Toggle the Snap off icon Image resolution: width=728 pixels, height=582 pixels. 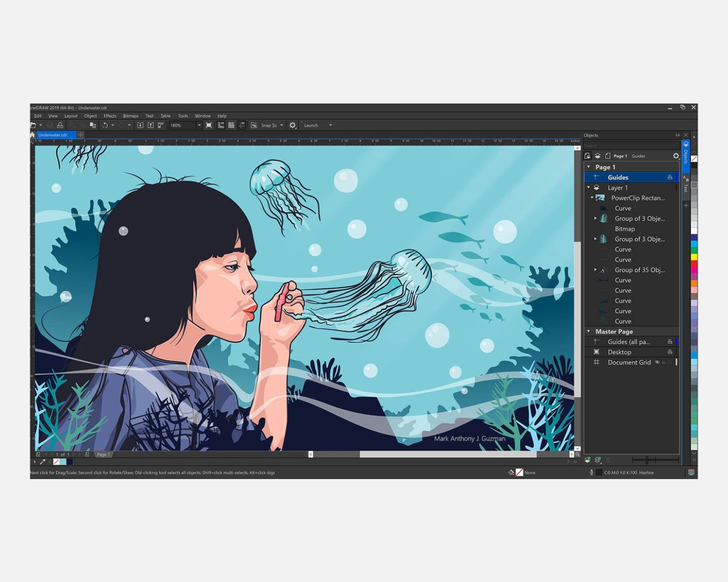click(x=254, y=125)
